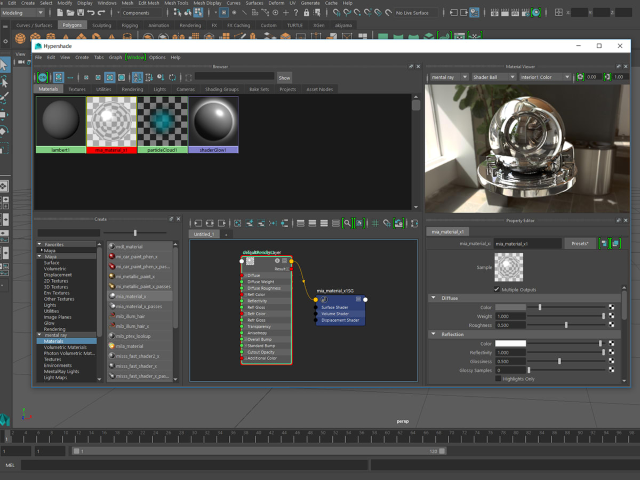
Task: Select the lambert1 material swatch
Action: coord(61,124)
